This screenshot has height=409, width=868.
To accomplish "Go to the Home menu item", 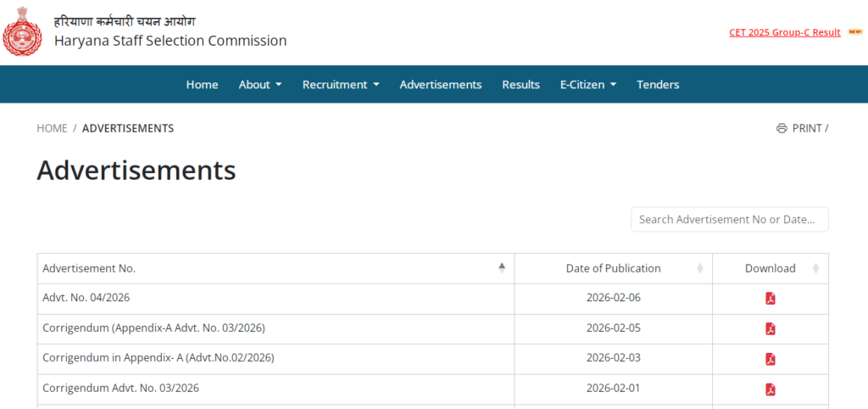I will coord(202,85).
